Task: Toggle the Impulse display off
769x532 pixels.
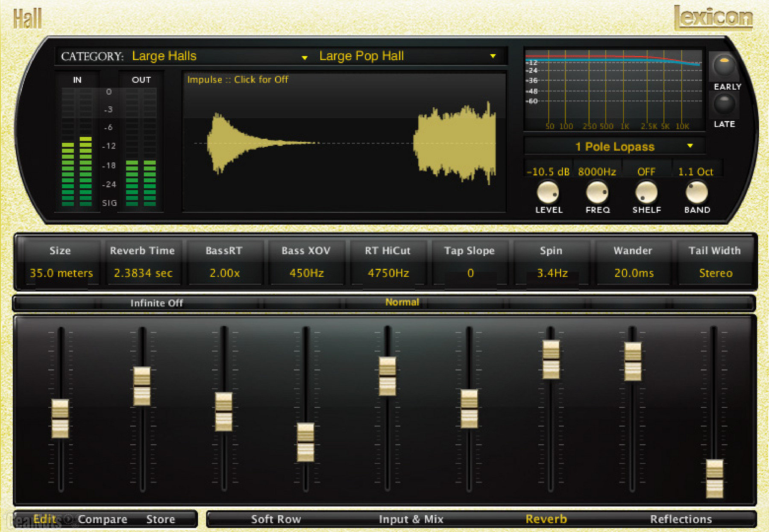Action: (237, 79)
